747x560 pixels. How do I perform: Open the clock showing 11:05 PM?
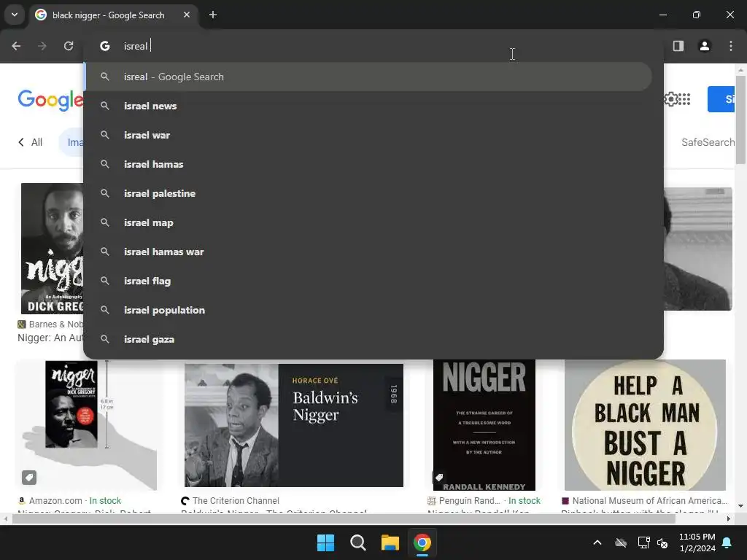tap(697, 542)
